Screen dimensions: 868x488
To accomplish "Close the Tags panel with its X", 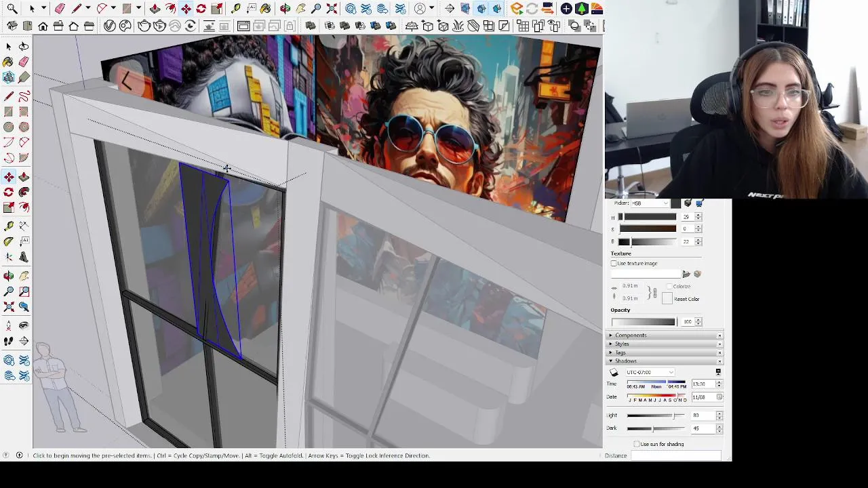I will (x=719, y=352).
